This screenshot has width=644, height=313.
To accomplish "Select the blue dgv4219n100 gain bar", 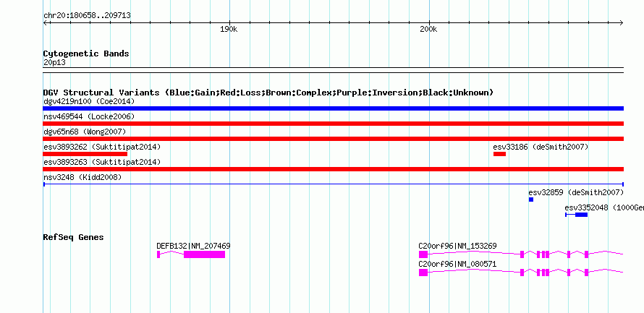I will point(333,108).
